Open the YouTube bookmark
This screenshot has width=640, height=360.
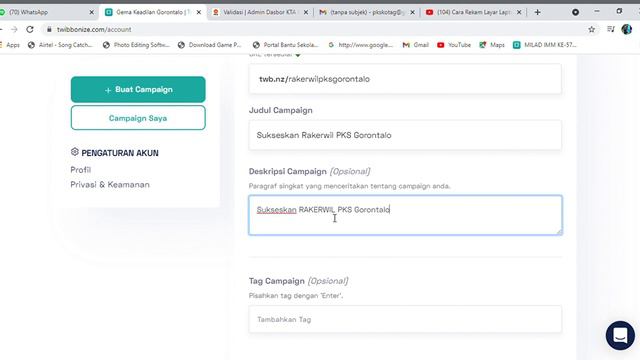coord(454,45)
